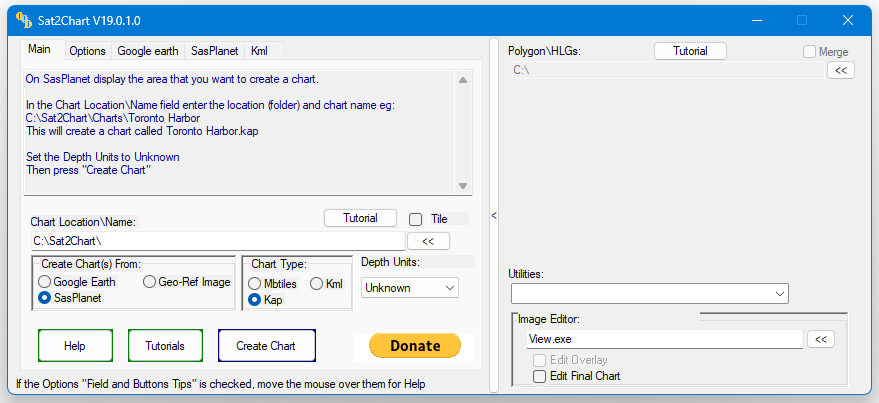Click the panel collapse arrow splitter
879x403 pixels.
493,215
